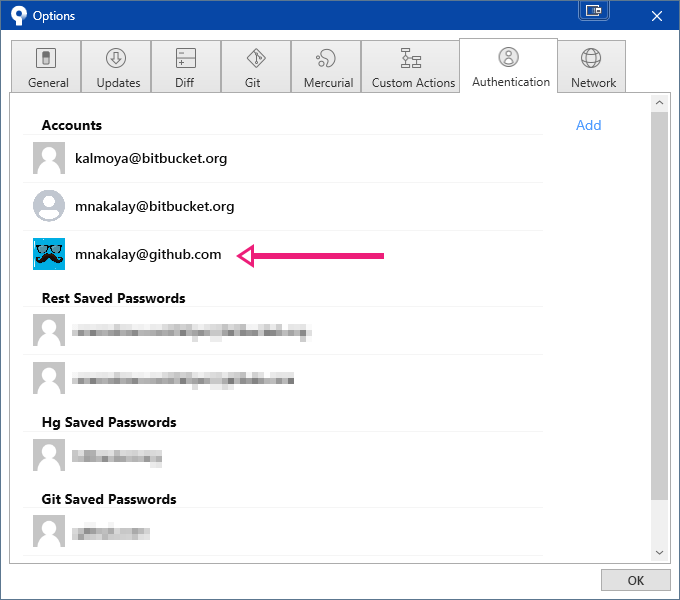Screen dimensions: 680x600
Task: Switch to Custom Actions tab
Action: click(x=410, y=66)
